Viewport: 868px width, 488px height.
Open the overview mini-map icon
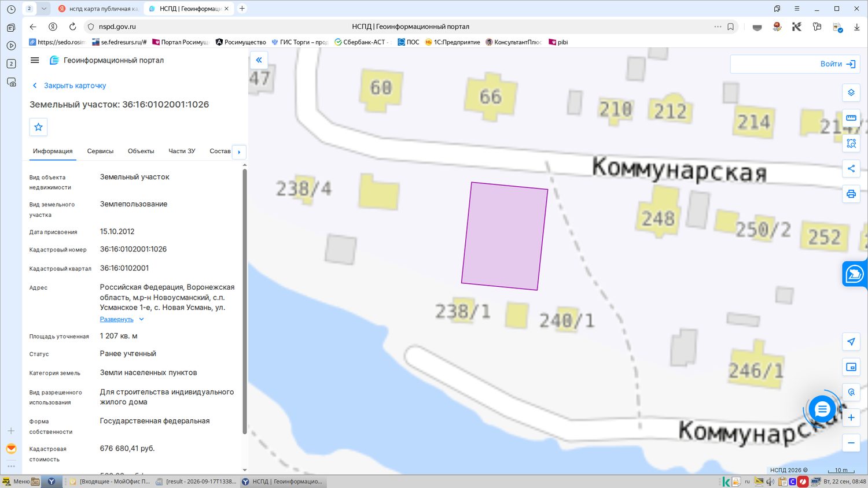point(851,367)
